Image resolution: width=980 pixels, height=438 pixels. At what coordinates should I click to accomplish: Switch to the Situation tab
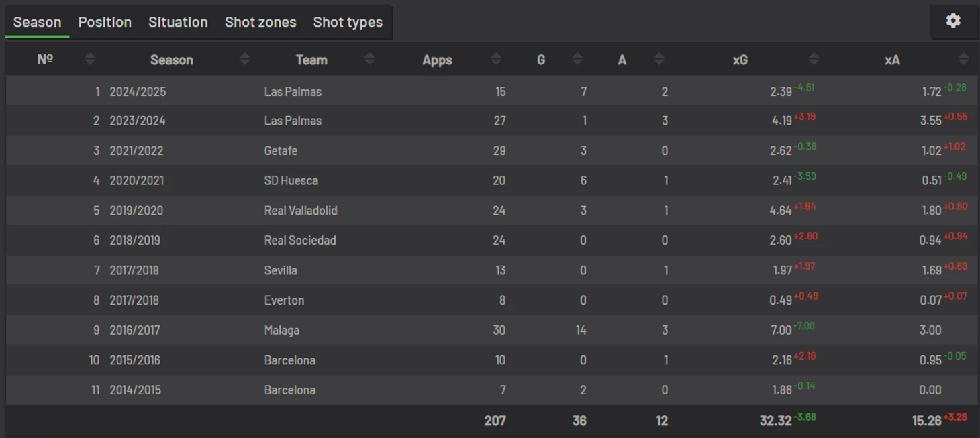[178, 22]
